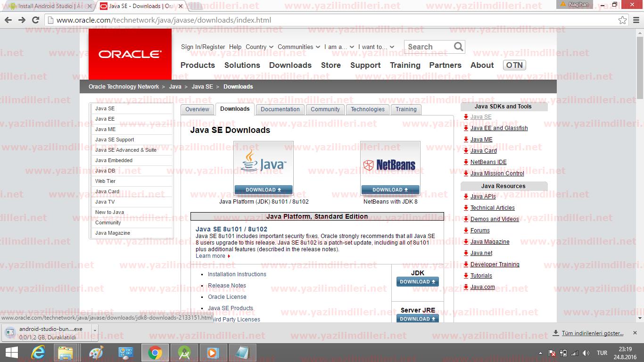
Task: Switch to Install Android Studio browser tab
Action: click(49, 6)
